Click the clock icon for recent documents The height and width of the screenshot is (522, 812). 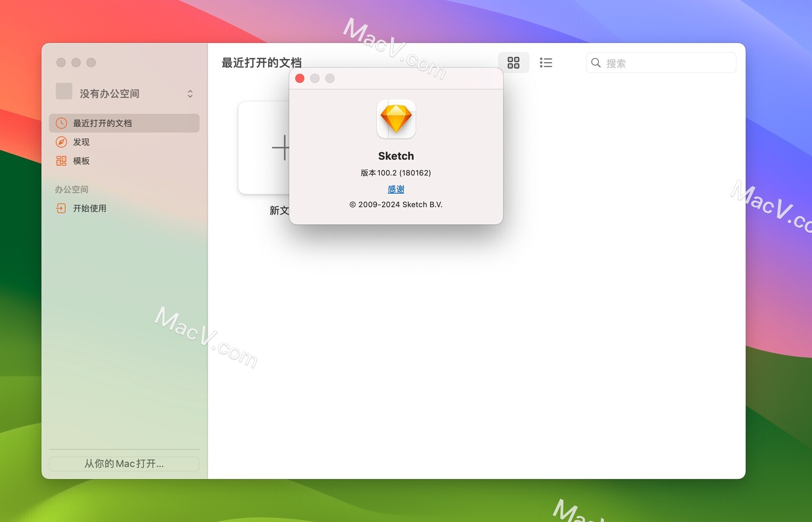[x=61, y=123]
